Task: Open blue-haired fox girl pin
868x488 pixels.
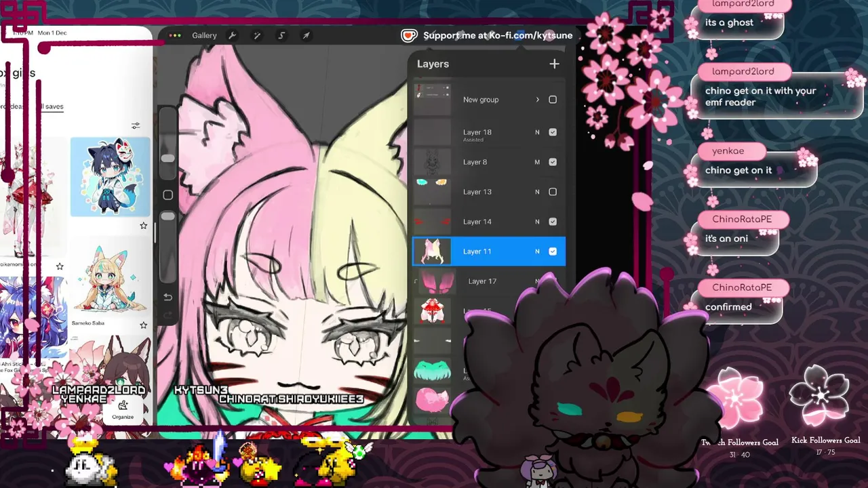Action: (x=34, y=319)
